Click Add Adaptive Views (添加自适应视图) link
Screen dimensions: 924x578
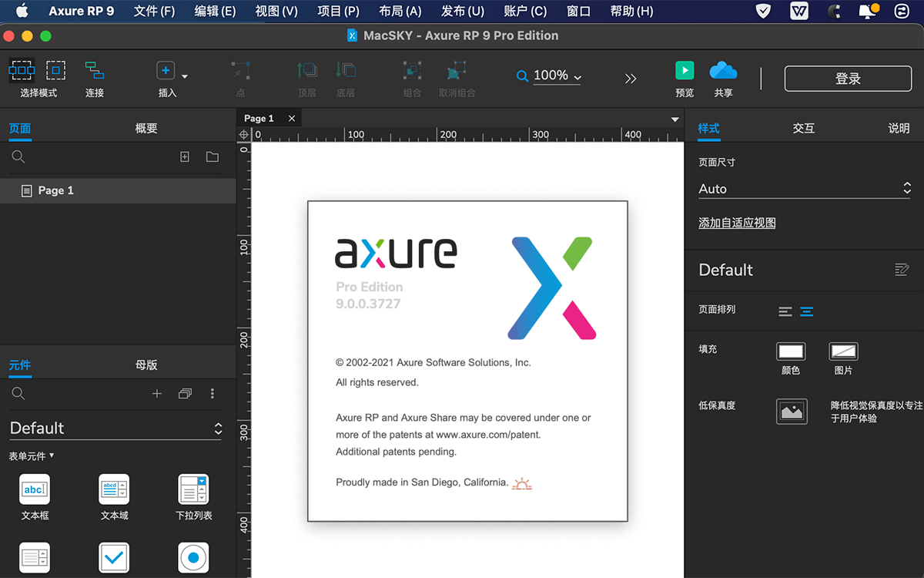pos(737,223)
